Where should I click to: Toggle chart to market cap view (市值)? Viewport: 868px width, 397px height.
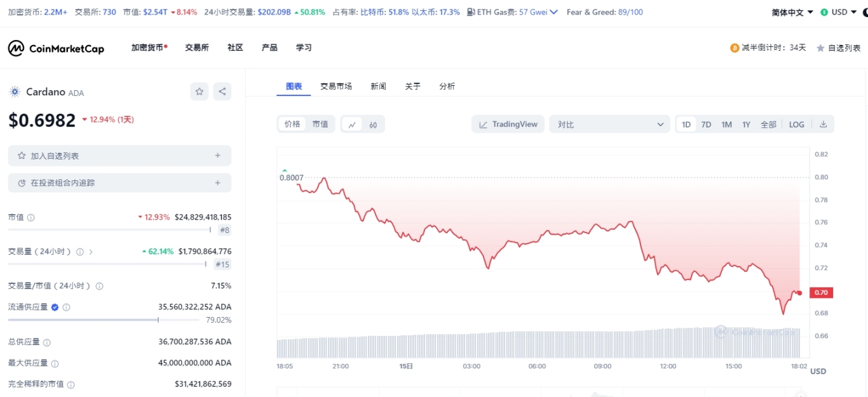(320, 124)
